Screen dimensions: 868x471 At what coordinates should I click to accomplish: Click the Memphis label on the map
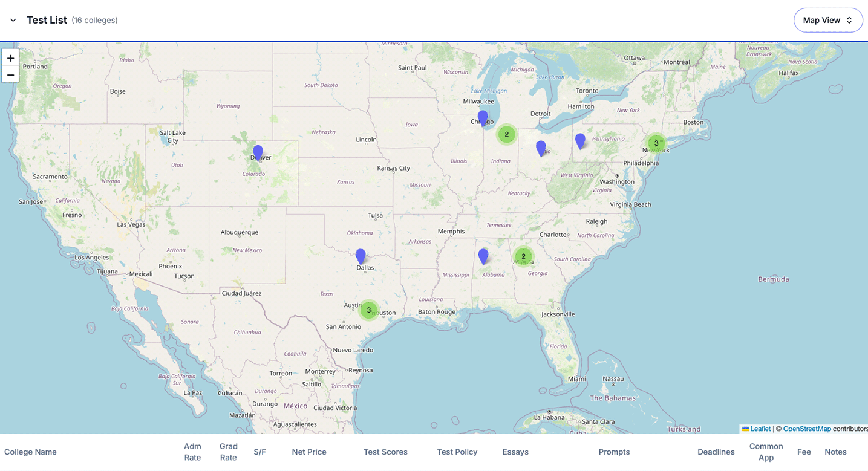451,232
